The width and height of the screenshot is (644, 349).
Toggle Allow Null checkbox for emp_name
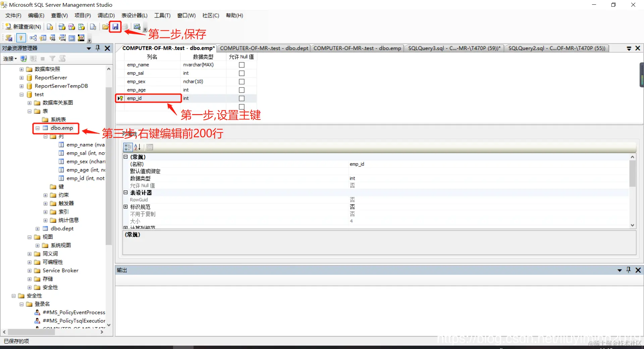[x=241, y=65]
